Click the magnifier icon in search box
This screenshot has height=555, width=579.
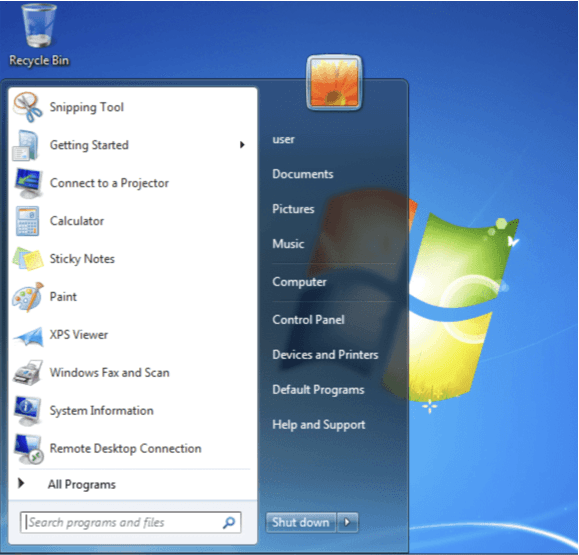[229, 523]
